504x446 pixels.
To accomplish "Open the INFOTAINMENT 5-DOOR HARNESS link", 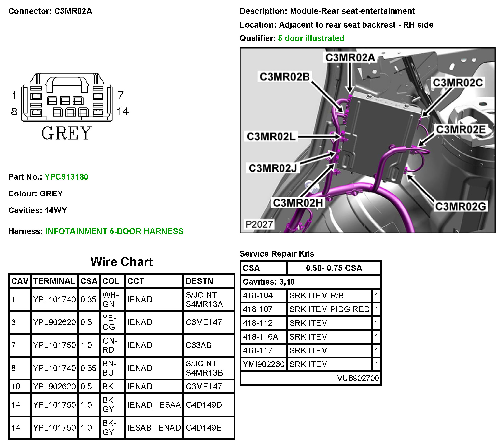I will tap(114, 231).
